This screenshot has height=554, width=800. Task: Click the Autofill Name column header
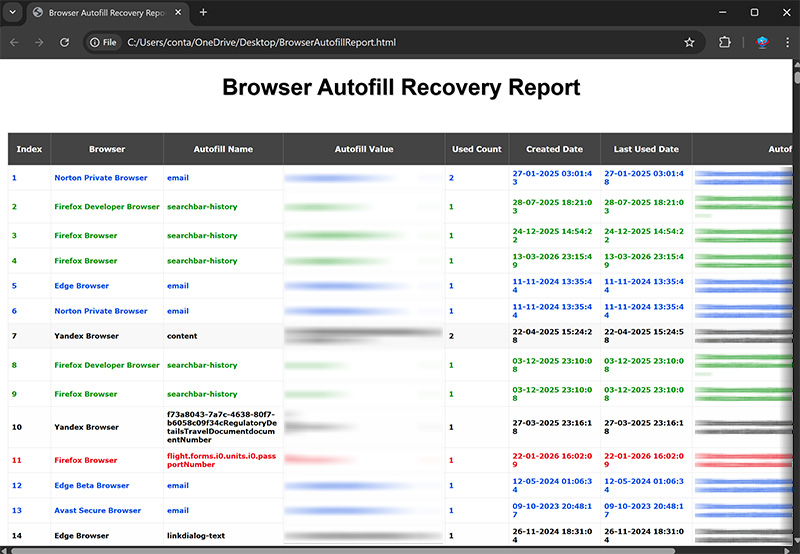coord(223,149)
